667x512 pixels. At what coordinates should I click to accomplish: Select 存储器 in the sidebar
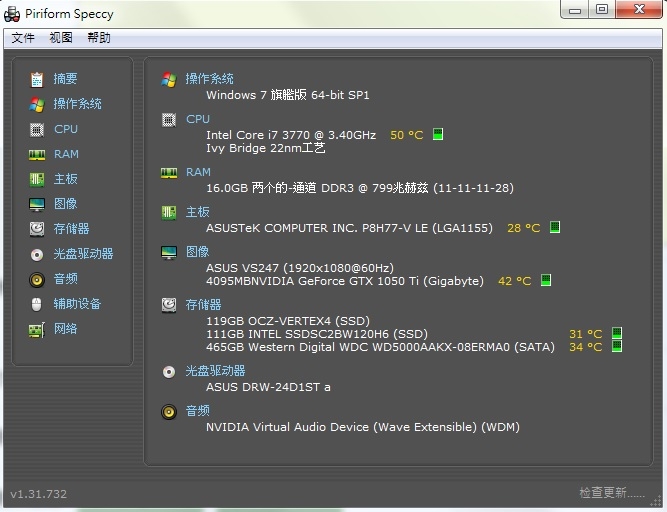[x=71, y=229]
